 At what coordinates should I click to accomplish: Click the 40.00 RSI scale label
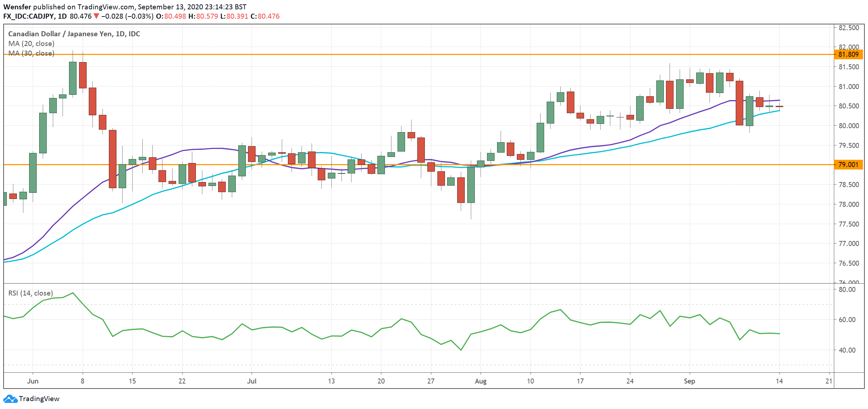[847, 350]
